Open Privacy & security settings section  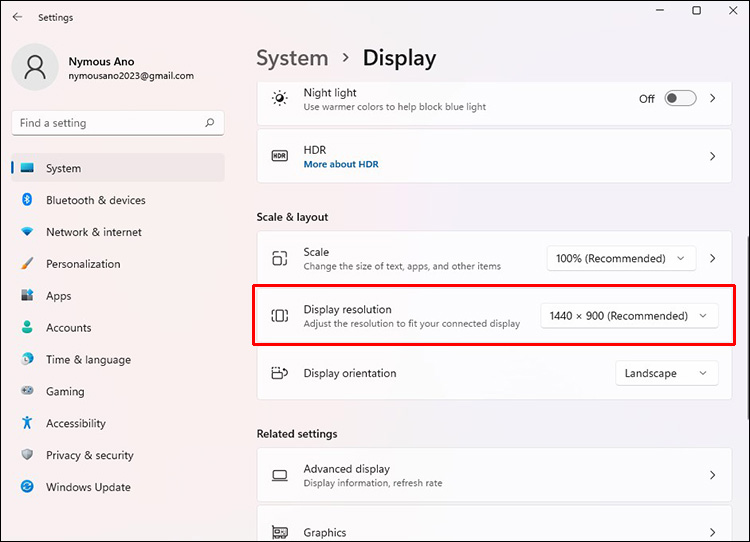pyautogui.click(x=89, y=455)
